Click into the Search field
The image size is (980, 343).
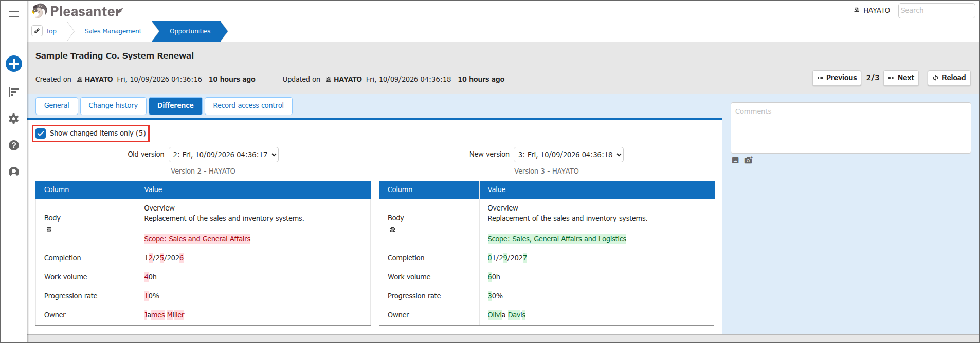tap(936, 10)
